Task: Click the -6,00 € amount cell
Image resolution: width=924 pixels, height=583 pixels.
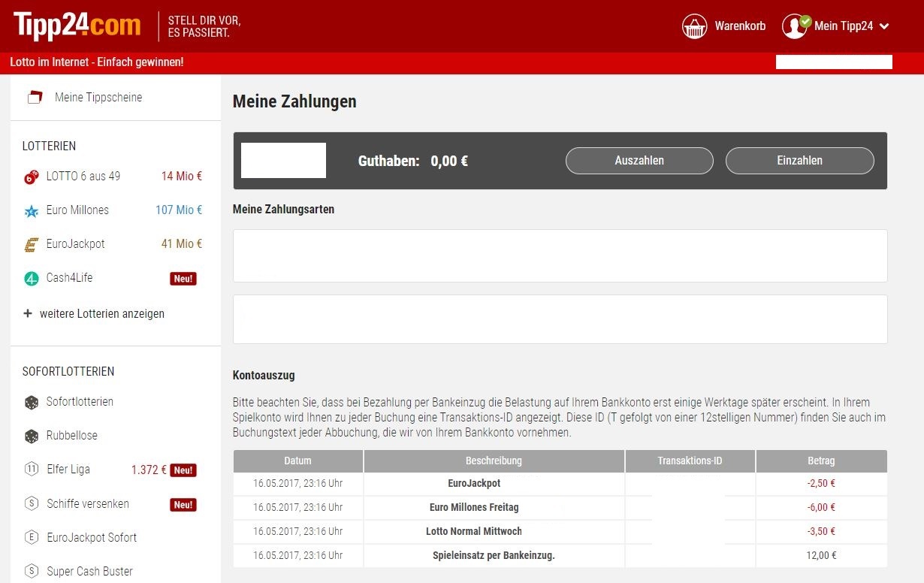Action: [x=821, y=507]
